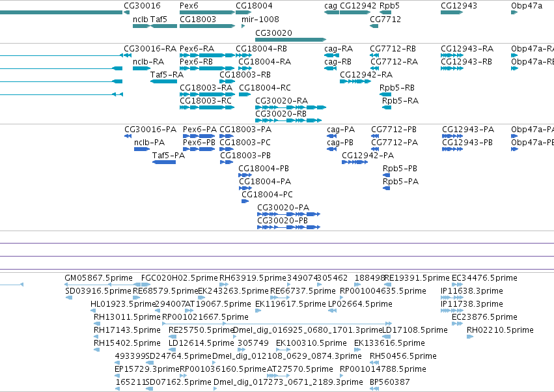Select the cag gene label

tap(331, 6)
